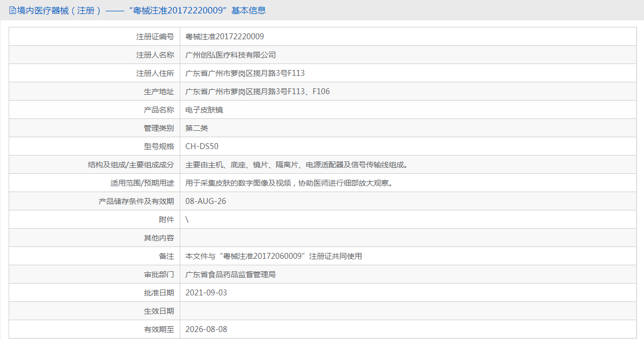Click the label '注册人名称'
The height and width of the screenshot is (339, 644).
click(155, 55)
